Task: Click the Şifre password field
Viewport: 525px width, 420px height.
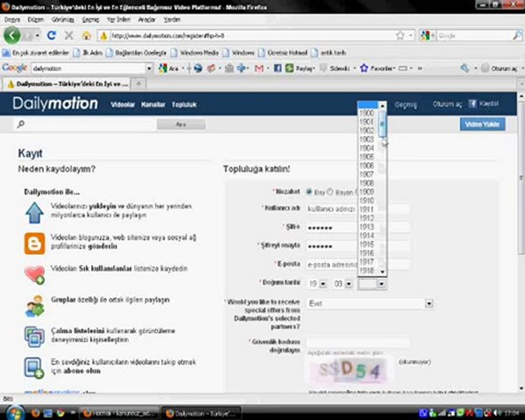Action: point(358,228)
